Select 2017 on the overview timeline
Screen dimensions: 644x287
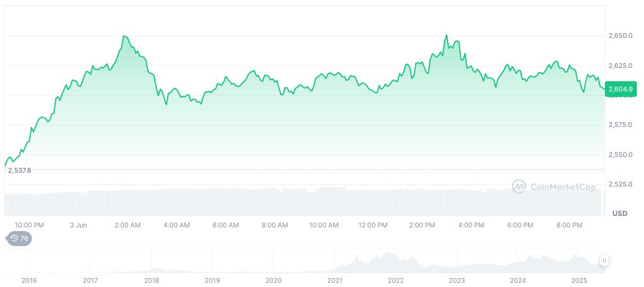pyautogui.click(x=90, y=280)
